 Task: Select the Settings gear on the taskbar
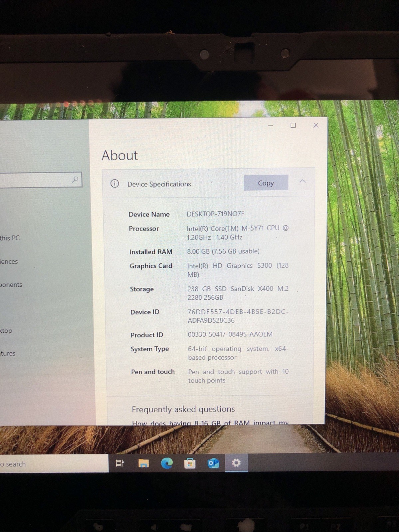click(x=236, y=462)
